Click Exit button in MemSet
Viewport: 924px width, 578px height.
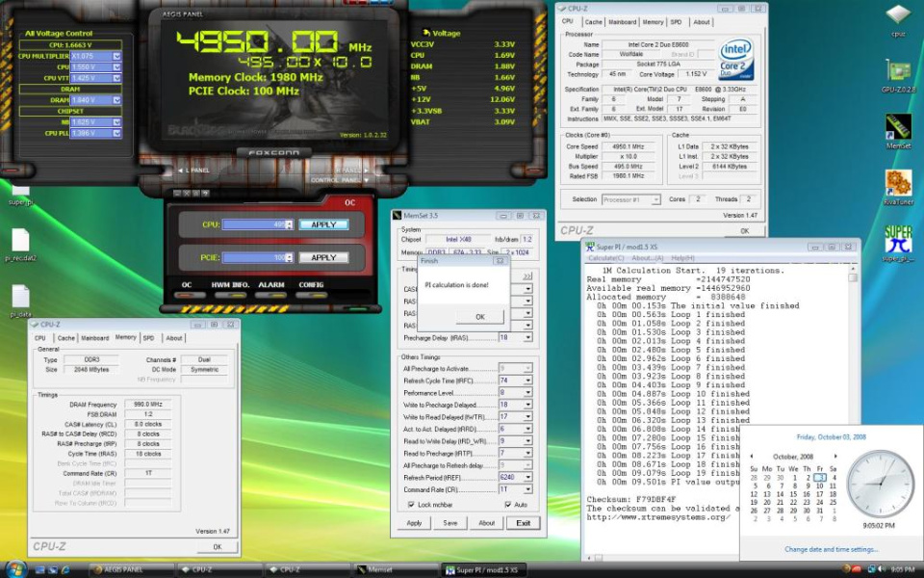[x=524, y=523]
